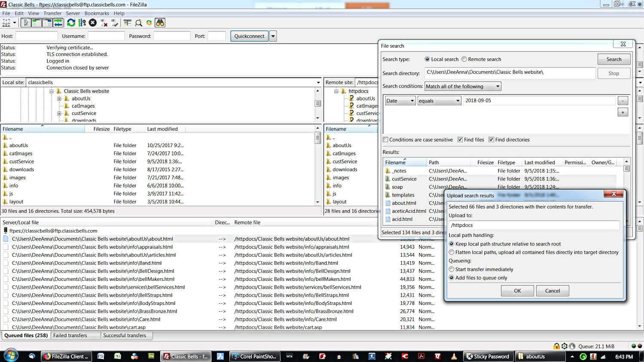Collapse the httpdocs remote tree node
Image resolution: width=644 pixels, height=362 pixels.
(336, 91)
